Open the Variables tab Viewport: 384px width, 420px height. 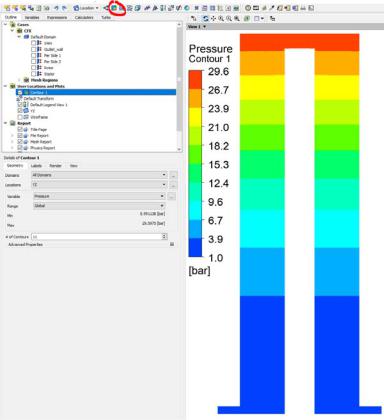(32, 17)
